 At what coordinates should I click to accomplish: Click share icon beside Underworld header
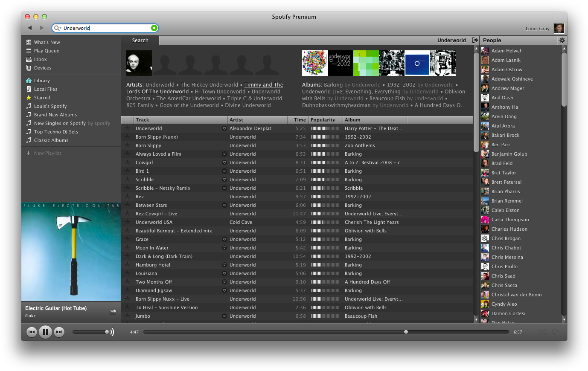[475, 41]
